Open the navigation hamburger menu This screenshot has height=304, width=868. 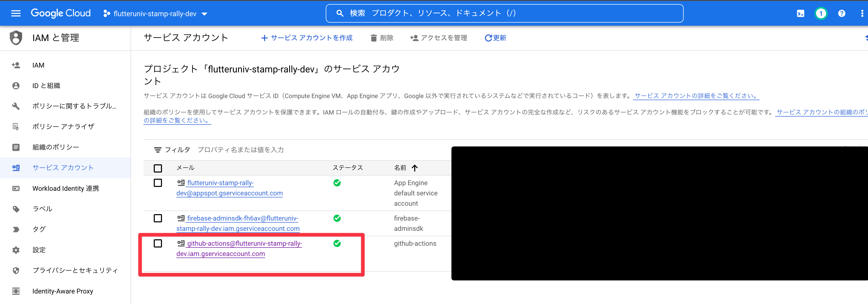[x=16, y=13]
